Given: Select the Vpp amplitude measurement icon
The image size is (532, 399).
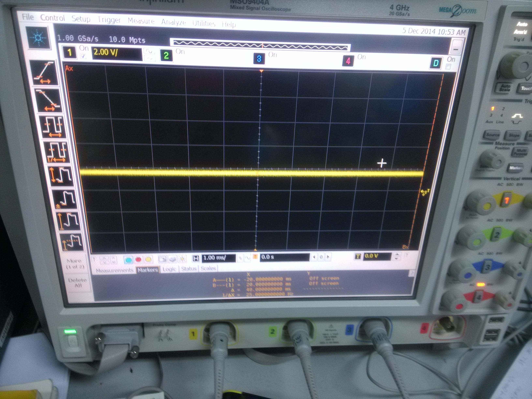Looking at the screenshot, I should [61, 176].
